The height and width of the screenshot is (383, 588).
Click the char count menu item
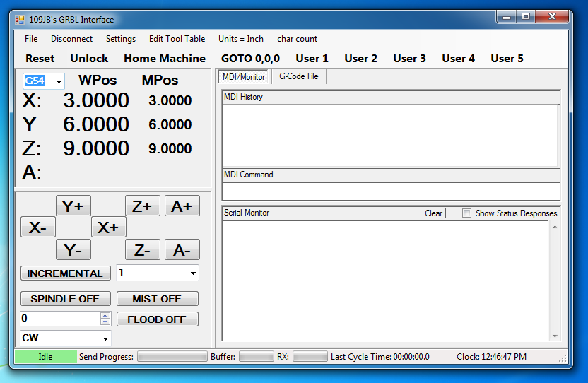tap(297, 39)
